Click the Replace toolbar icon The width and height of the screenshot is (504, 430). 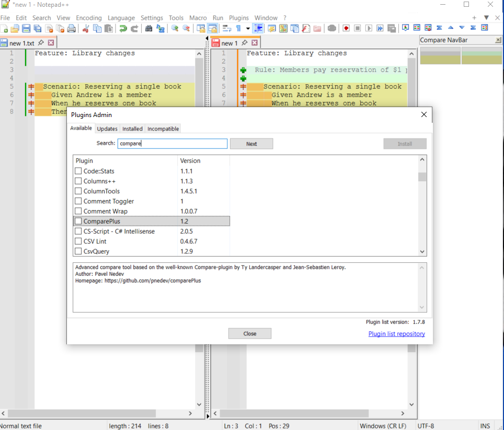pos(160,28)
